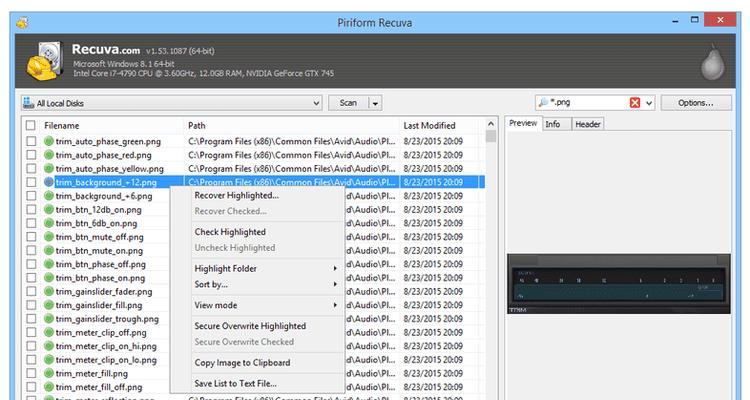Choose Recover Highlighted... from context menu
The width and height of the screenshot is (750, 400).
(236, 195)
